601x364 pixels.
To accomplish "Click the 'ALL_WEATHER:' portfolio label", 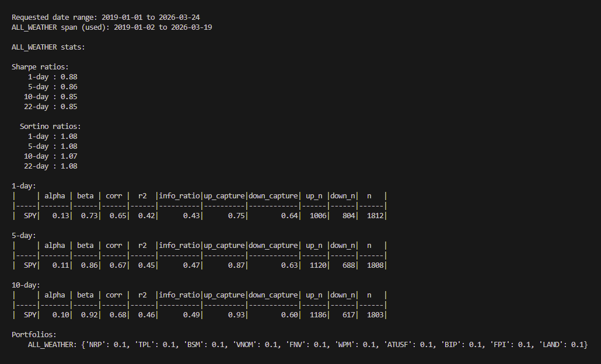I will coord(53,345).
